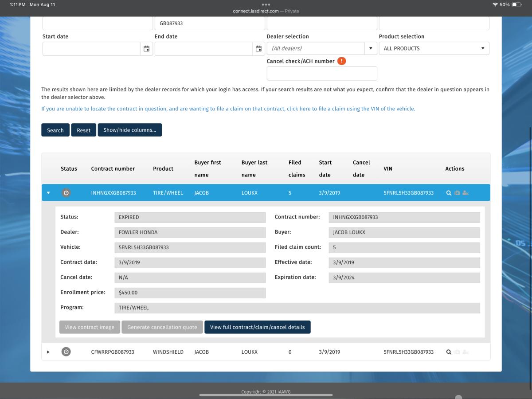The width and height of the screenshot is (532, 399).
Task: Open the End date calendar picker
Action: [258, 48]
